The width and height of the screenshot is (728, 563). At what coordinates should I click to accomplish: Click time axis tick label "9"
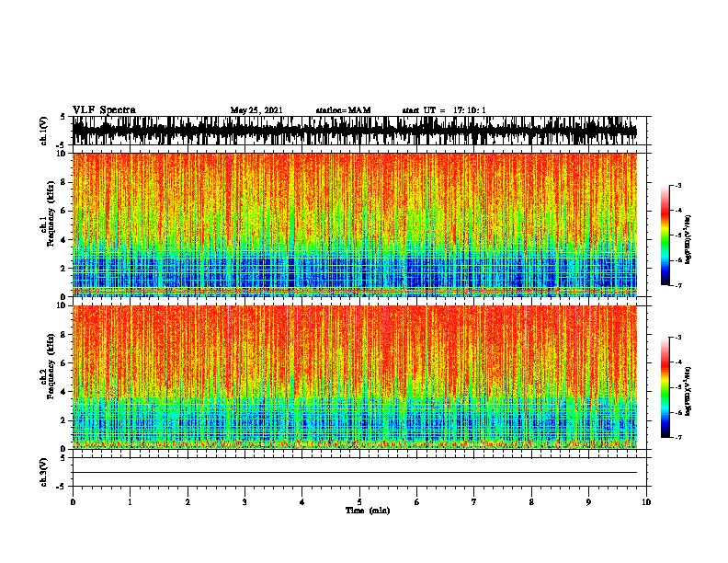[588, 502]
